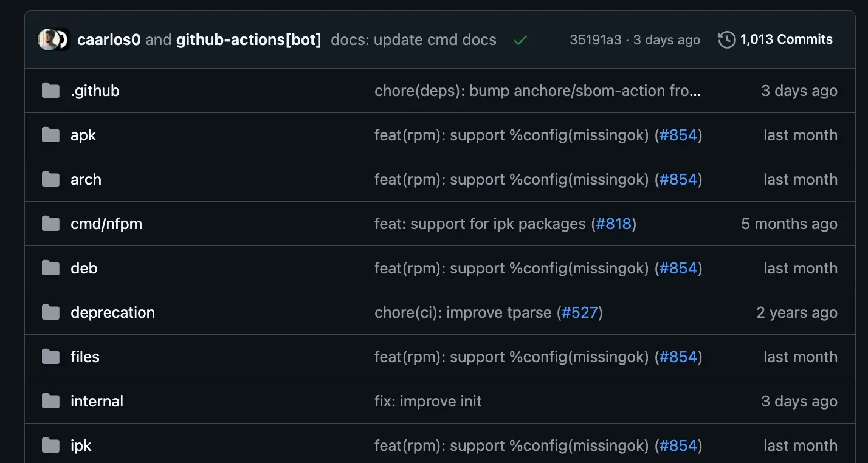Open the deb directory
Screen dimensions: 868x463
pos(84,268)
